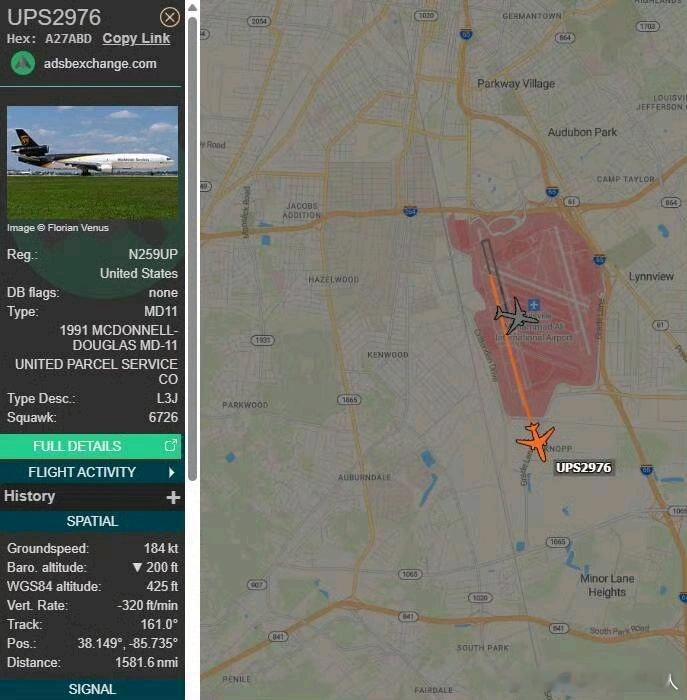Screen dimensions: 687x700
Task: Click the info panel vertical scrollbar thumb
Action: point(192,249)
